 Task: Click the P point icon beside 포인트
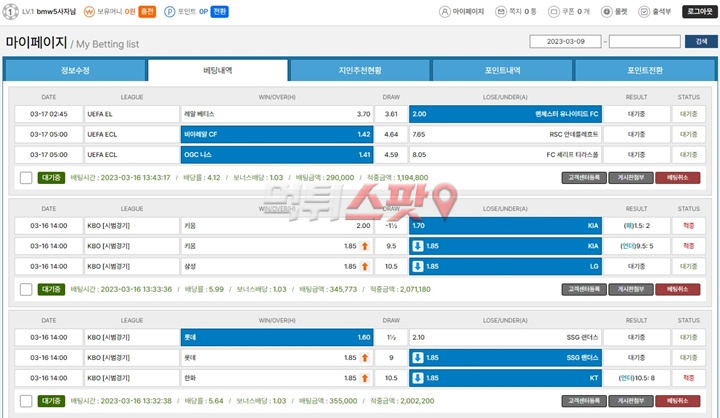(x=169, y=11)
